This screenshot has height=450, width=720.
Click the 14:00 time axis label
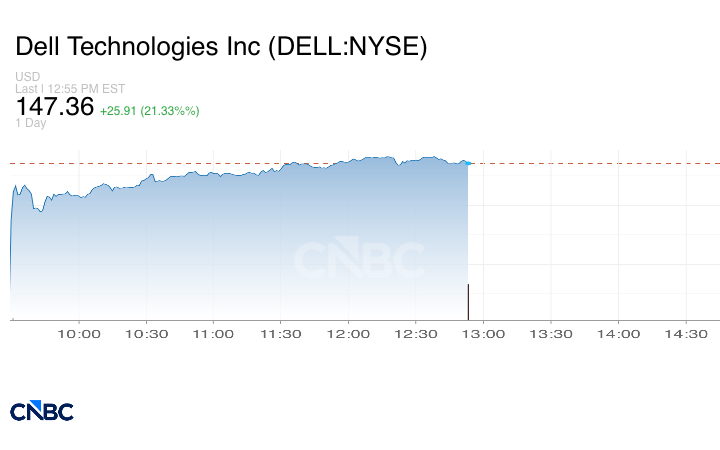tap(618, 334)
